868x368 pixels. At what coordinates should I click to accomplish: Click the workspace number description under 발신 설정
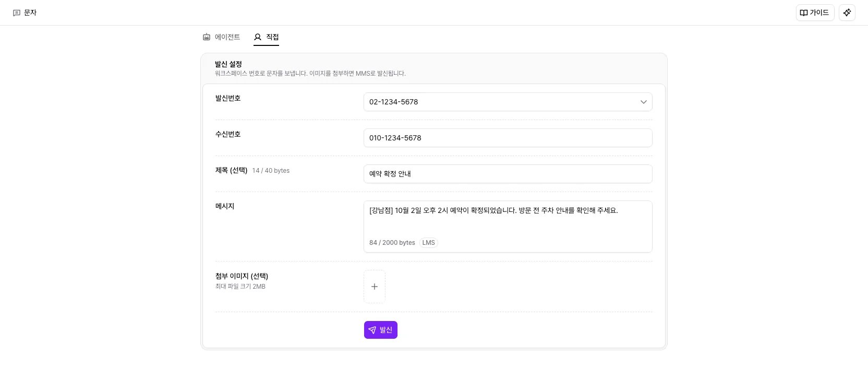(310, 74)
